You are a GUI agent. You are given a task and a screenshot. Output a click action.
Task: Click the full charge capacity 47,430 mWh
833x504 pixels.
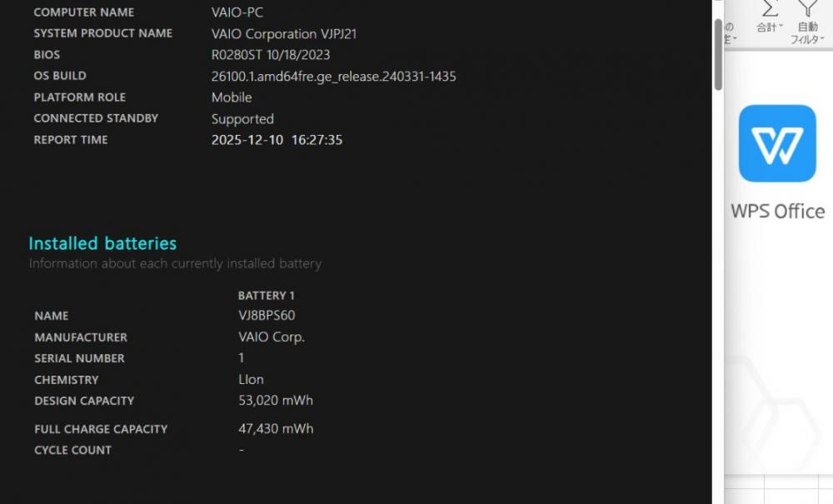click(276, 429)
